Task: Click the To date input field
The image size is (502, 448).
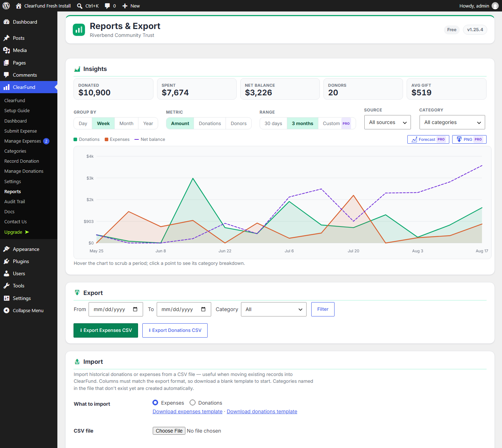Action: point(184,309)
